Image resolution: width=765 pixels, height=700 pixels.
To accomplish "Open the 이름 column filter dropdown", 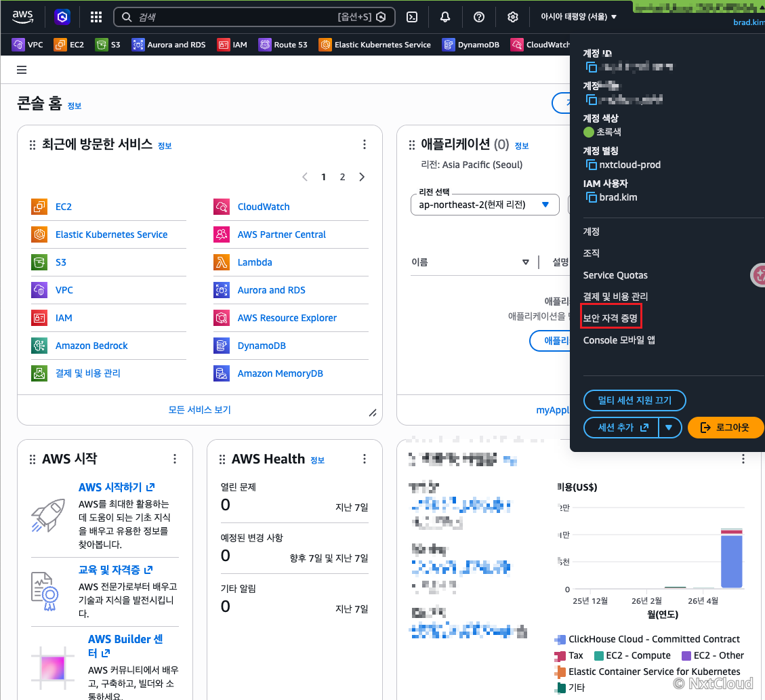I will point(525,262).
